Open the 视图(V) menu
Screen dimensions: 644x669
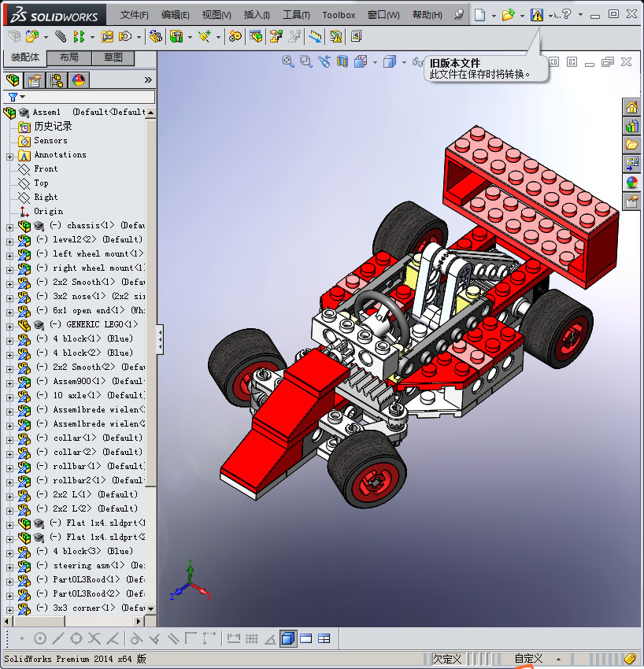coord(217,15)
